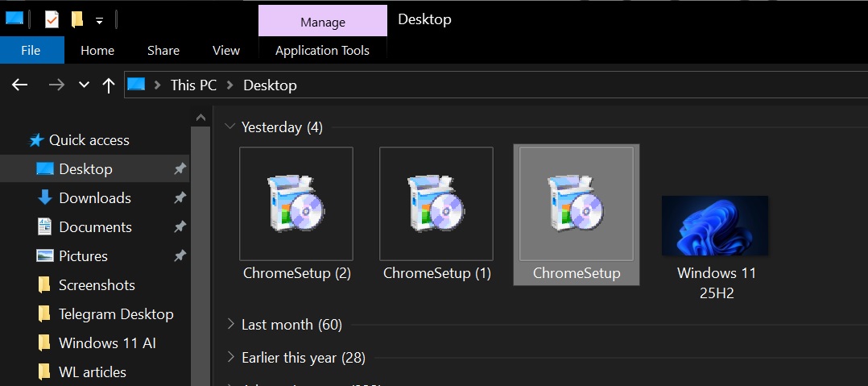Image resolution: width=868 pixels, height=386 pixels.
Task: Open the chevron dropdown after This PC
Action: pos(230,85)
